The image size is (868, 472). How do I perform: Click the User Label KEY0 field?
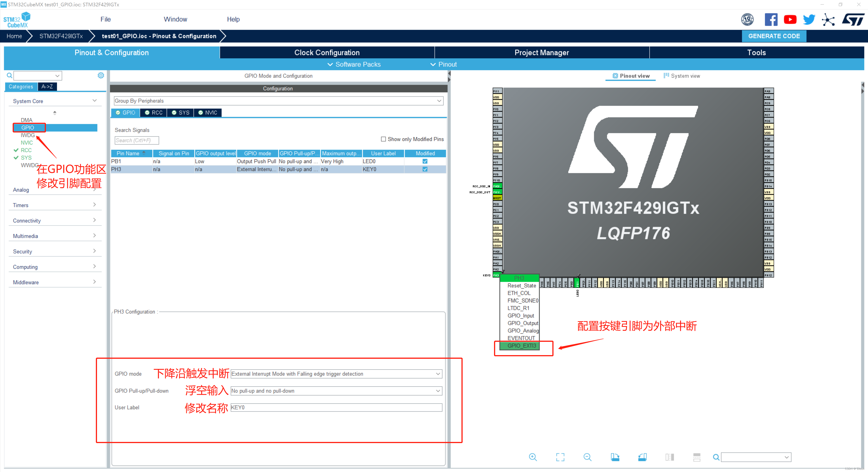click(x=336, y=407)
